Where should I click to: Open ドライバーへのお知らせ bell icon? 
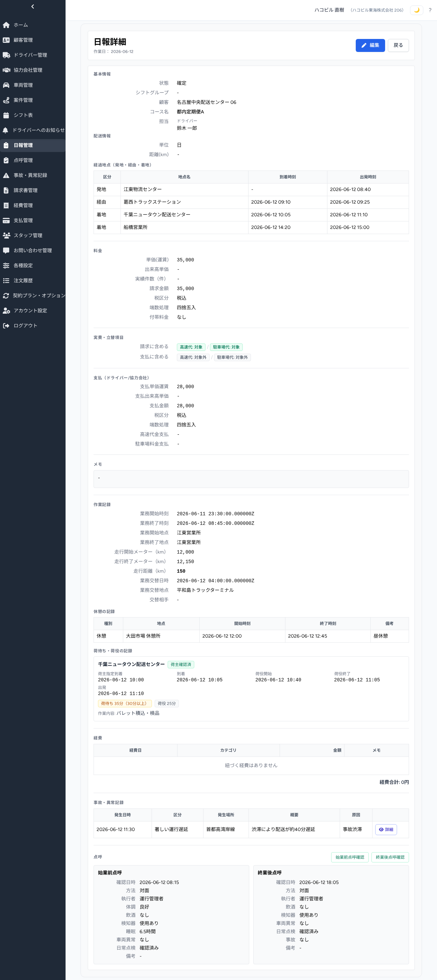point(5,131)
